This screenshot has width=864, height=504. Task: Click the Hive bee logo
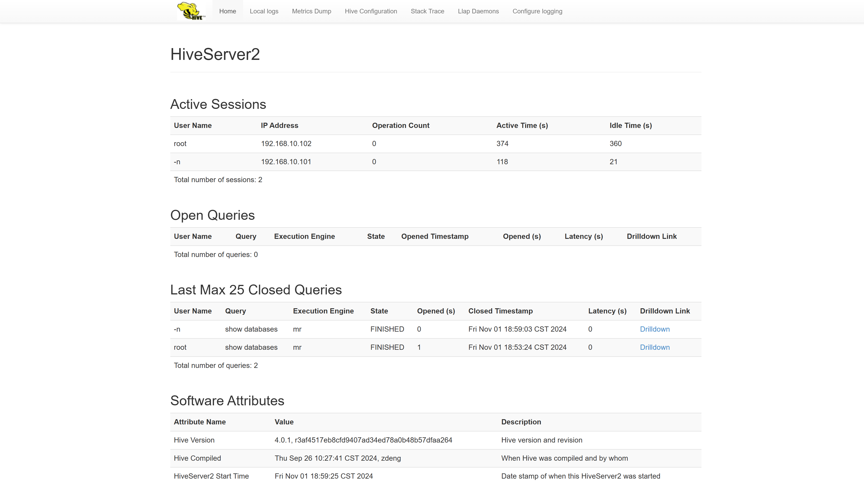click(x=191, y=11)
